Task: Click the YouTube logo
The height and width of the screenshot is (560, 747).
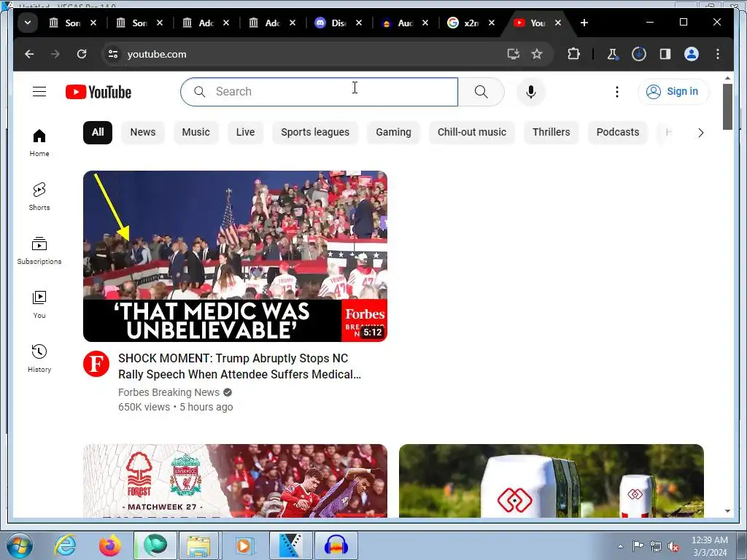Action: (x=98, y=92)
